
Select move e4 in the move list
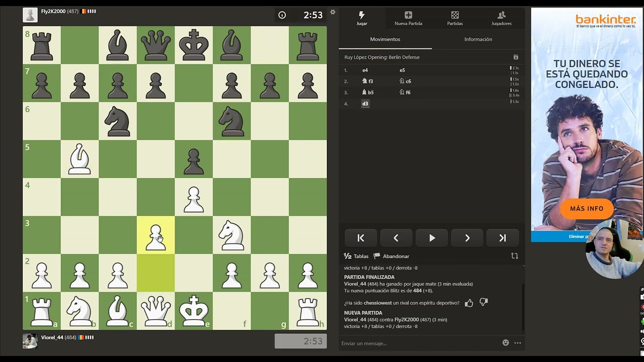(365, 70)
